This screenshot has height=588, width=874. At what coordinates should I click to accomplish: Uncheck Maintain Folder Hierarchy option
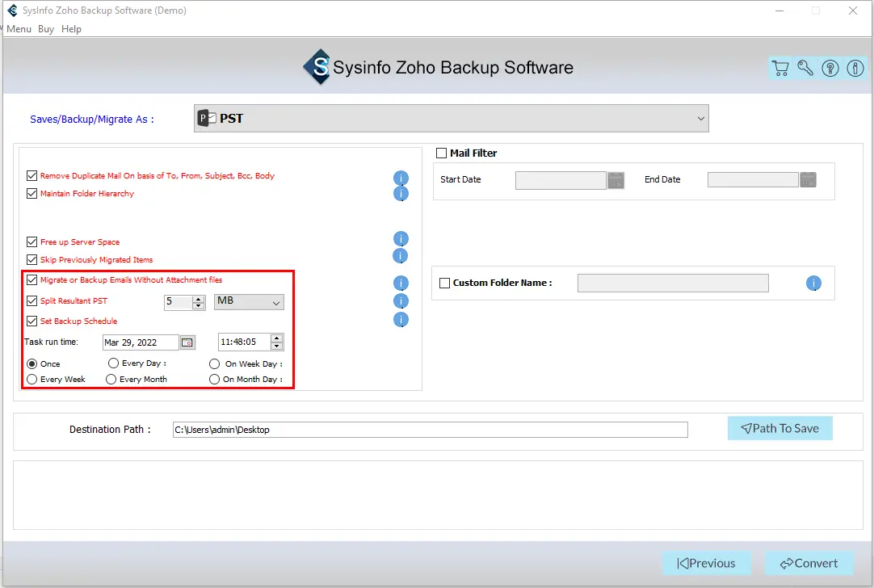[32, 194]
